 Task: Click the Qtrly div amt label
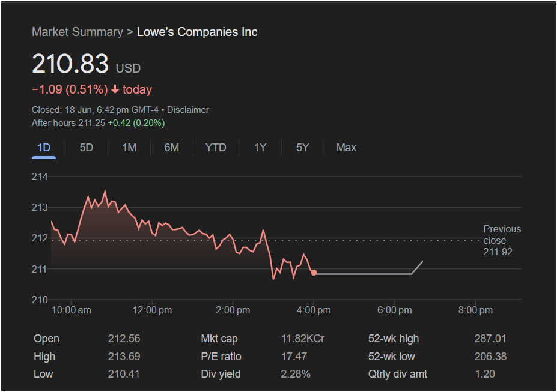398,374
